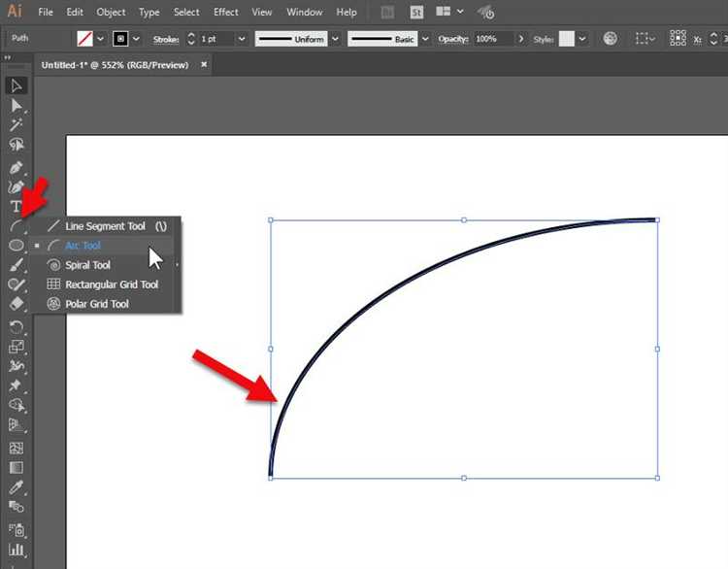Click the graphic Style swatch
Screen dimensions: 728x569
tap(567, 39)
